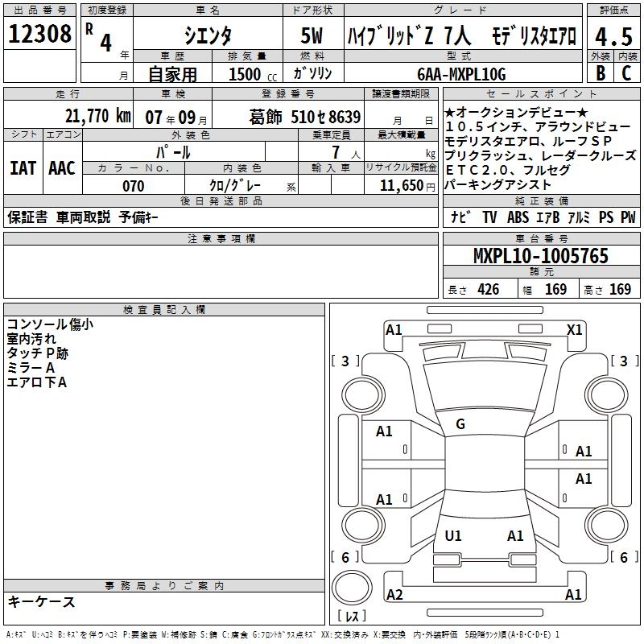The width and height of the screenshot is (644, 644).
Task: Click the air conditioner value AAC
Action: click(x=62, y=168)
